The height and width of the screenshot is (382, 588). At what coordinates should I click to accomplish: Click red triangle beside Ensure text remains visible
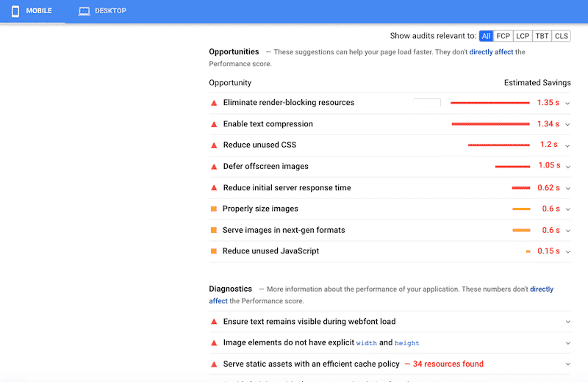(x=214, y=322)
